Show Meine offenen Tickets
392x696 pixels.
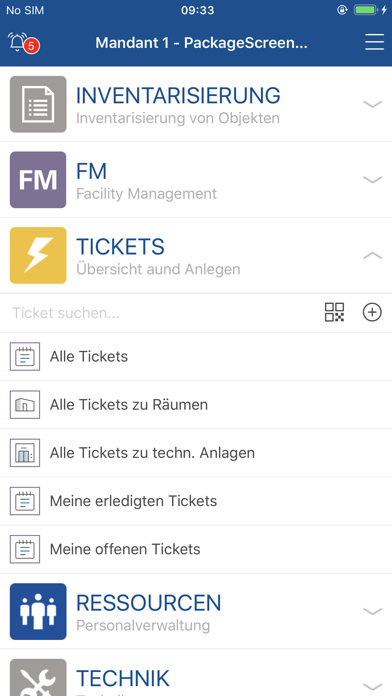196,550
